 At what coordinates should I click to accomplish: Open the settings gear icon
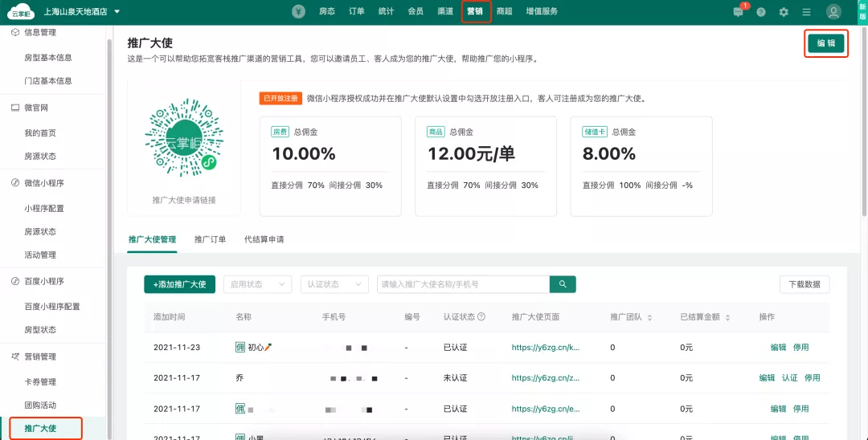click(x=784, y=12)
